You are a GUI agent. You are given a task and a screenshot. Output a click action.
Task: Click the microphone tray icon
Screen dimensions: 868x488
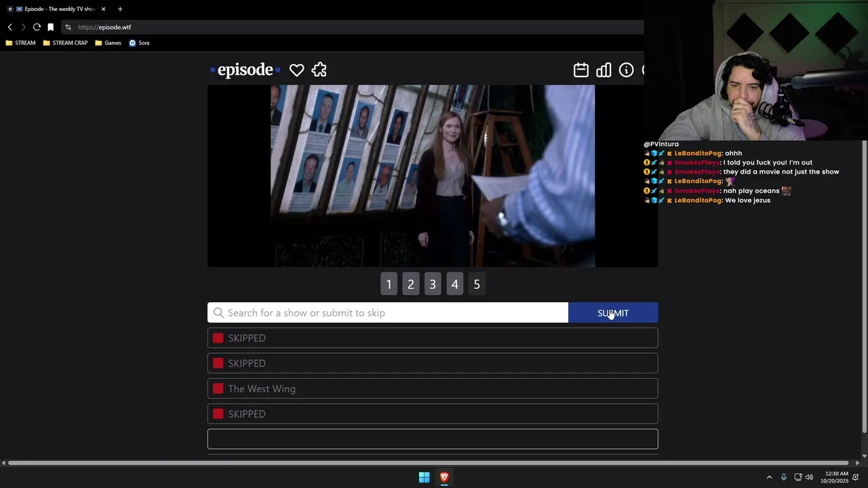pyautogui.click(x=783, y=477)
